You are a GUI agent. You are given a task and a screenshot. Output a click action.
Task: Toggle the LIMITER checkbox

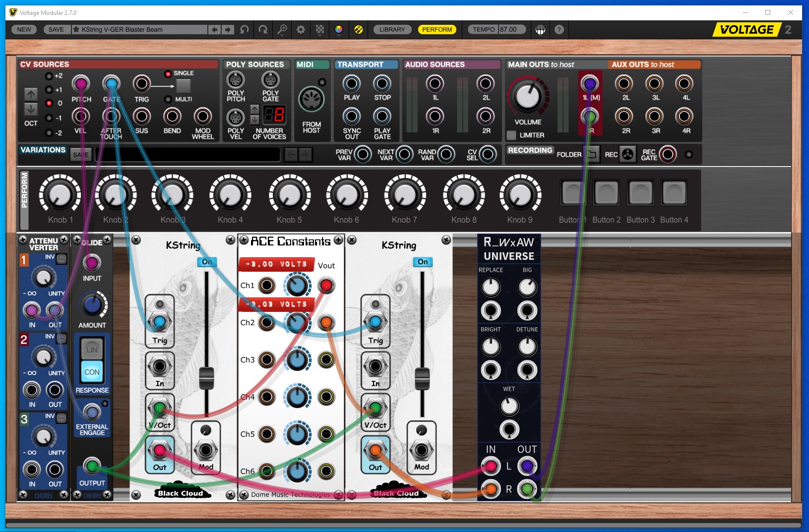pyautogui.click(x=511, y=135)
